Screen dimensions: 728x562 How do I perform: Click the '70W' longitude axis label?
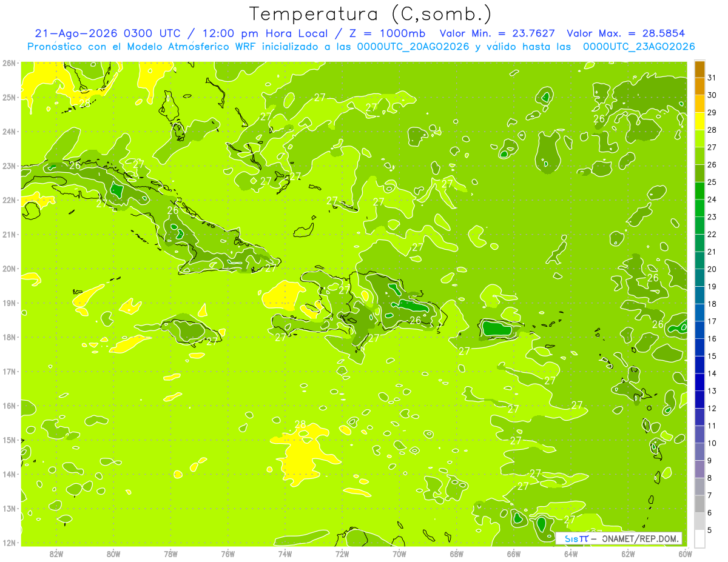point(399,553)
